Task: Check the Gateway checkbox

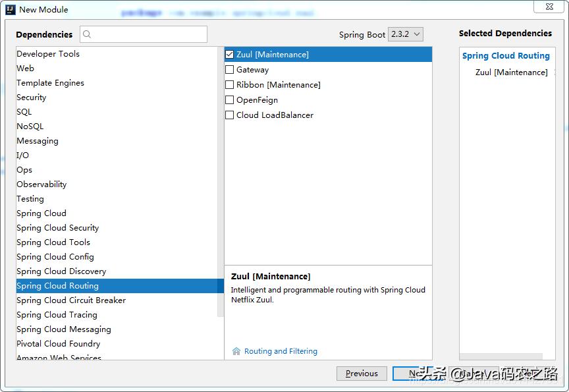Action: click(229, 69)
